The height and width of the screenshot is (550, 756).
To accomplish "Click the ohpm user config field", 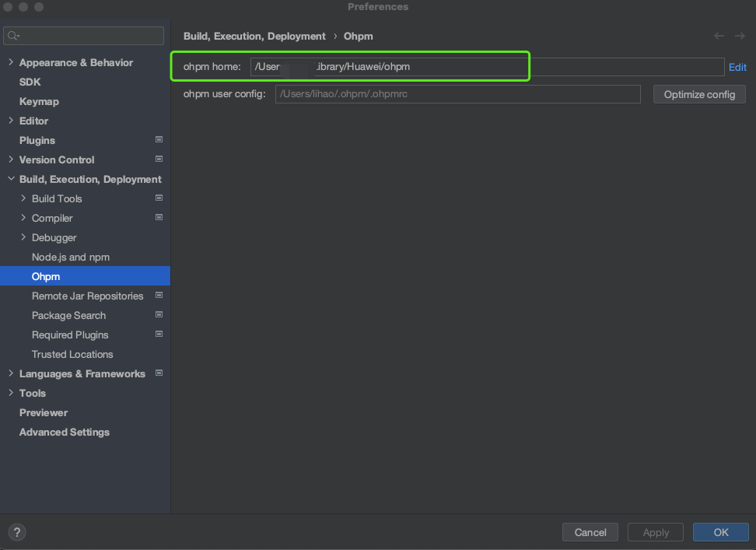I will click(x=457, y=94).
